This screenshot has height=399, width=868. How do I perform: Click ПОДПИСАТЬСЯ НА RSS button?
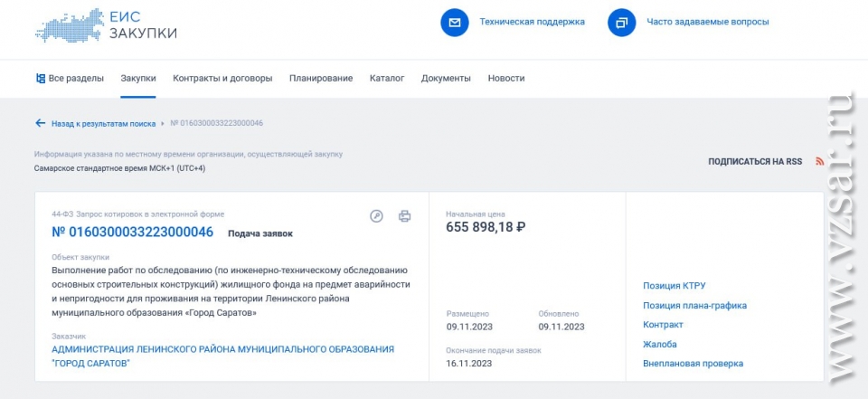755,162
